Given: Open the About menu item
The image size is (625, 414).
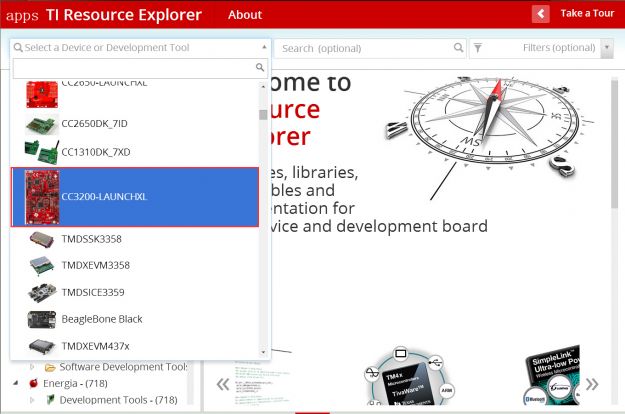Looking at the screenshot, I should (245, 15).
